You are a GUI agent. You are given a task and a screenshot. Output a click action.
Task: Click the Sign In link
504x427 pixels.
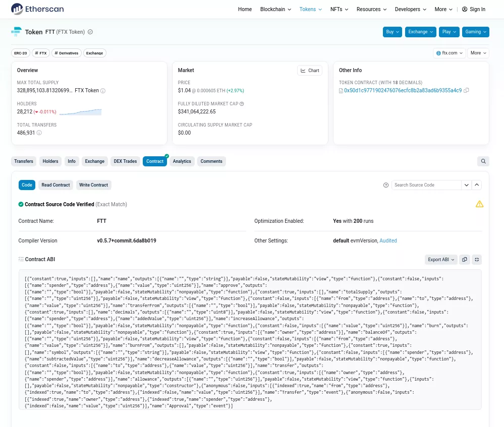tap(473, 9)
